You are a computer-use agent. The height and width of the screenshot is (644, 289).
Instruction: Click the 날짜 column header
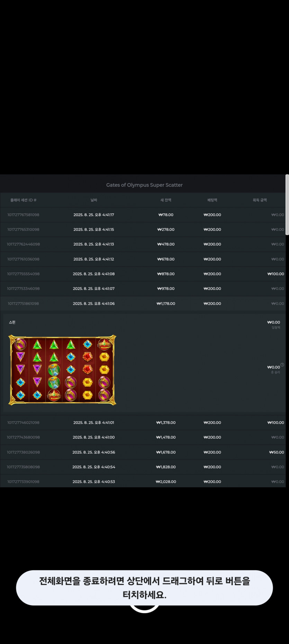(x=94, y=200)
